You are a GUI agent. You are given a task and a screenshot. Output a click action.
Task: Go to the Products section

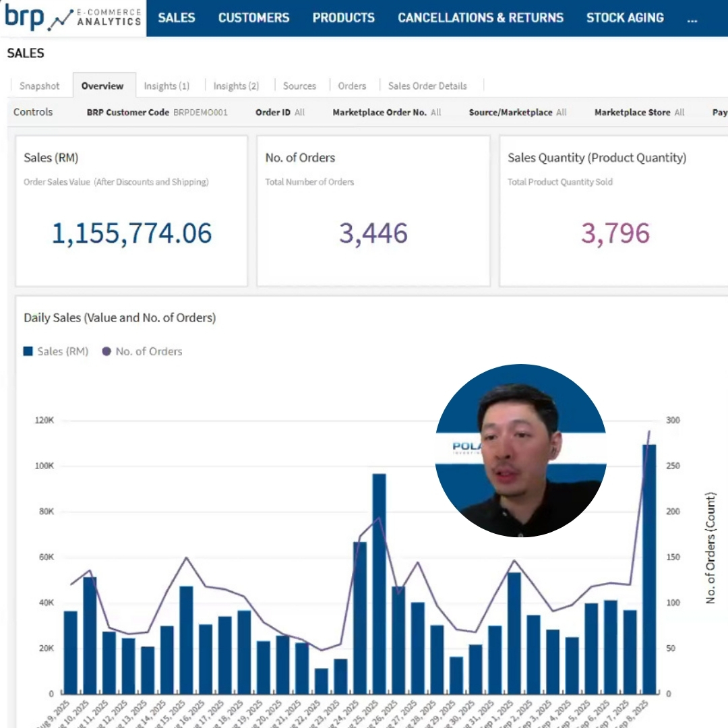[x=343, y=18]
